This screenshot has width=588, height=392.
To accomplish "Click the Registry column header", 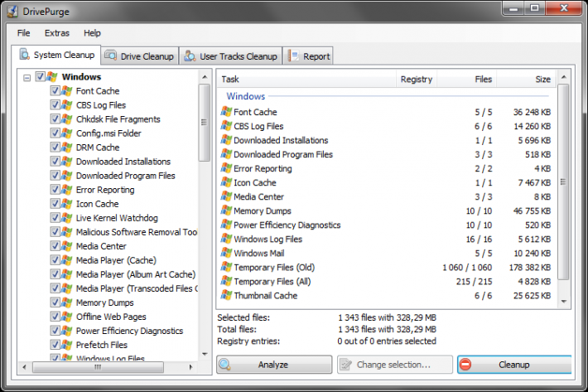I will [x=417, y=80].
